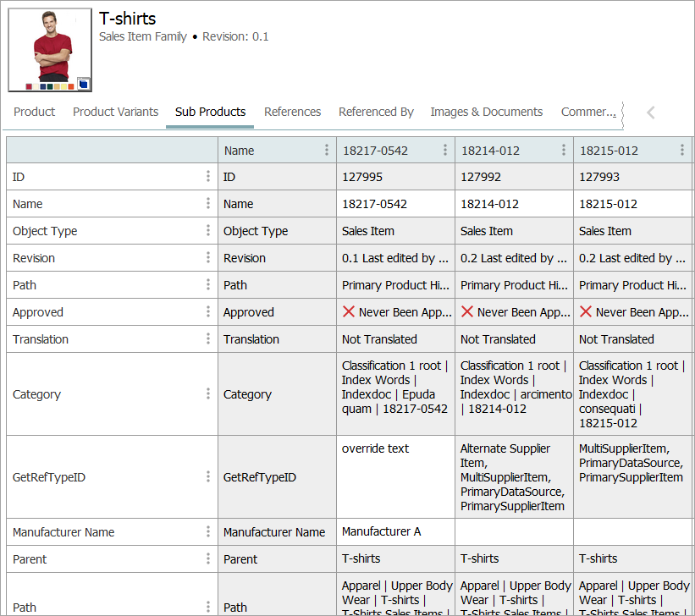Open the 18215-012 column header menu
Viewport: 695px width, 616px height.
(682, 151)
